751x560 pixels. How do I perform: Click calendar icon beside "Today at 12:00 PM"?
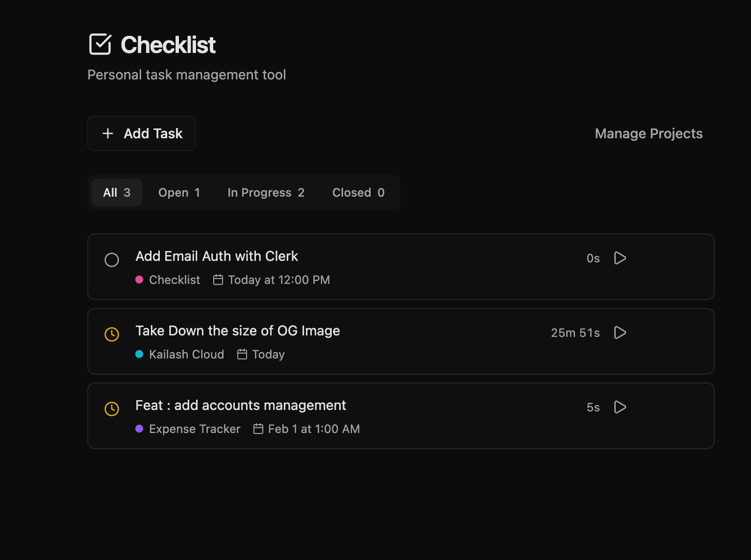(x=219, y=280)
